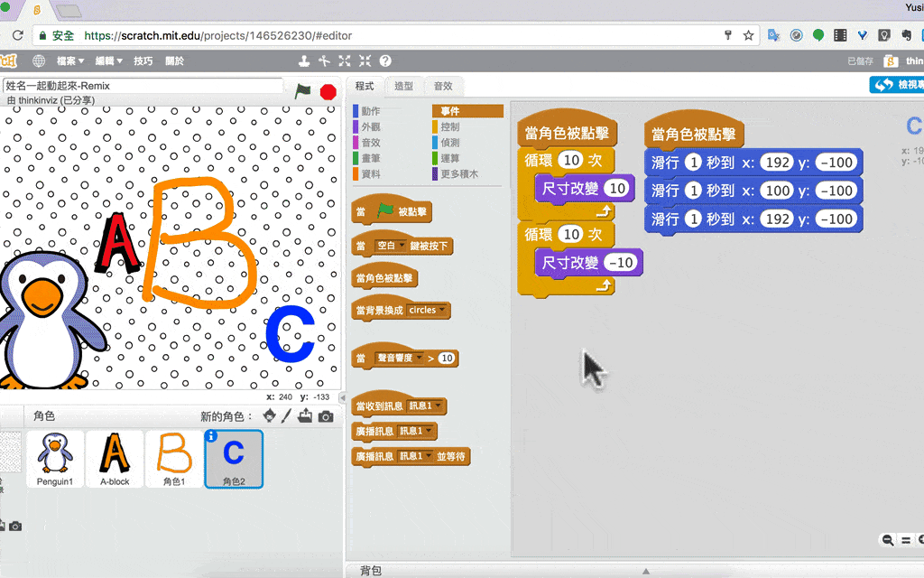924x578 pixels.
Task: Click the film strip extension icon
Action: pyautogui.click(x=840, y=35)
